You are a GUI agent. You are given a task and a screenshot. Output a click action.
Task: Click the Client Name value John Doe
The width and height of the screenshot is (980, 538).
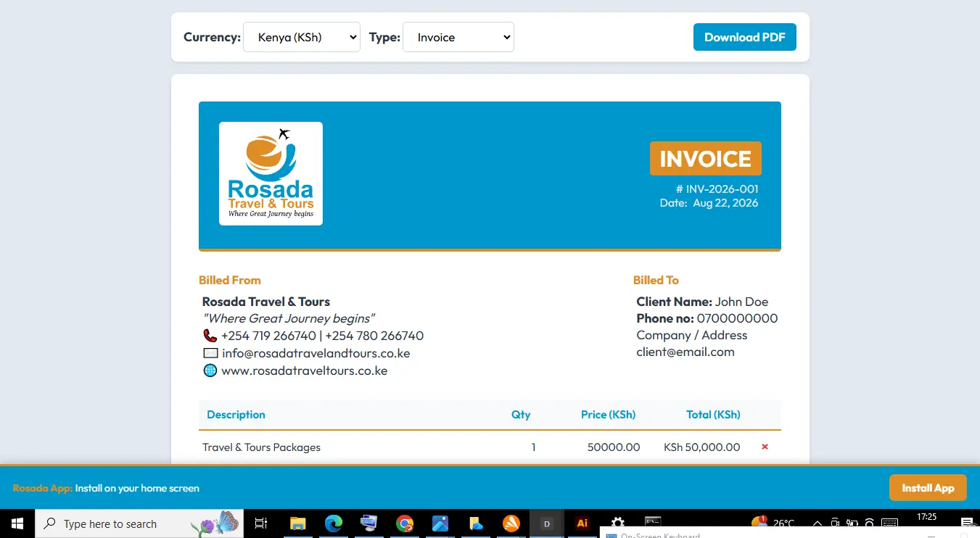[x=741, y=302]
